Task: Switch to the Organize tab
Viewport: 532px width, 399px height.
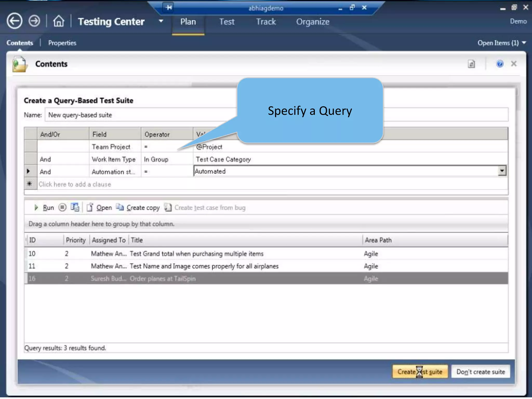Action: point(313,22)
